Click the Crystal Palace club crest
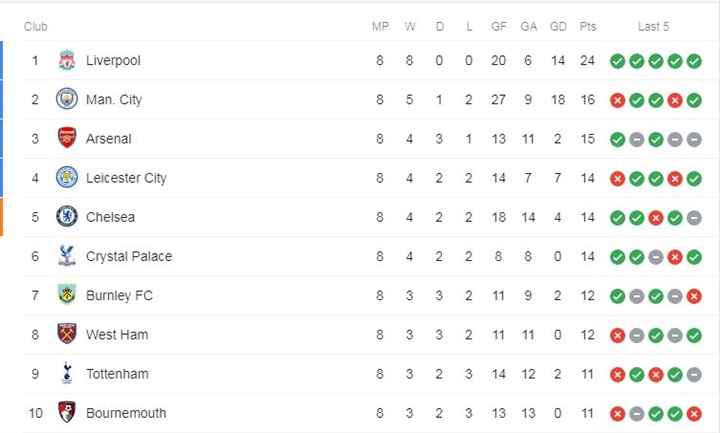The image size is (720, 433). pyautogui.click(x=67, y=256)
